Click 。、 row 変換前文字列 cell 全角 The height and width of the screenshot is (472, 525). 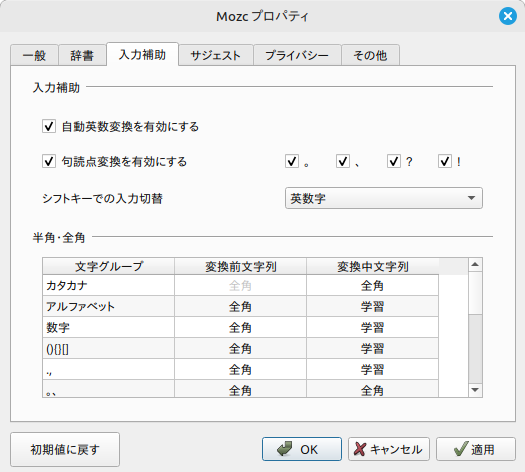240,389
